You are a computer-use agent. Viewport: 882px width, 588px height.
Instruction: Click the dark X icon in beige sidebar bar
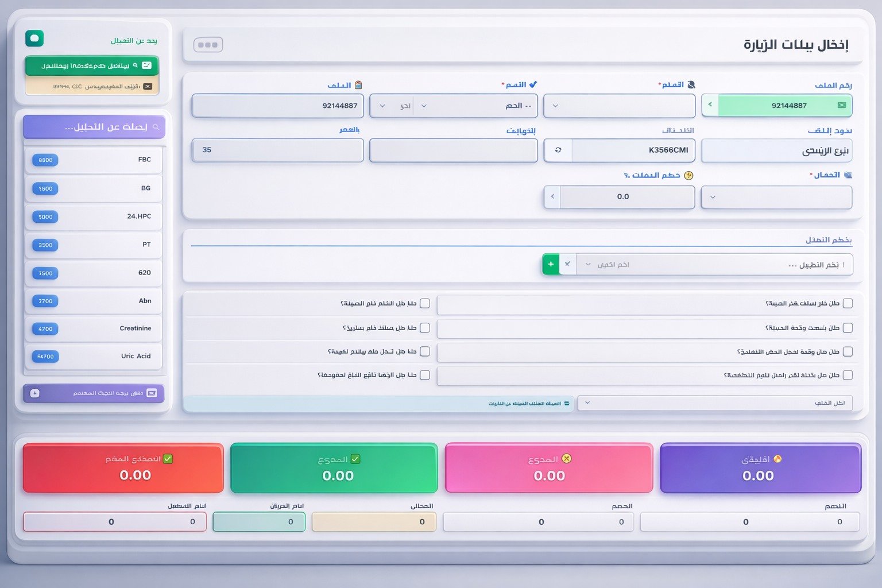(x=148, y=86)
